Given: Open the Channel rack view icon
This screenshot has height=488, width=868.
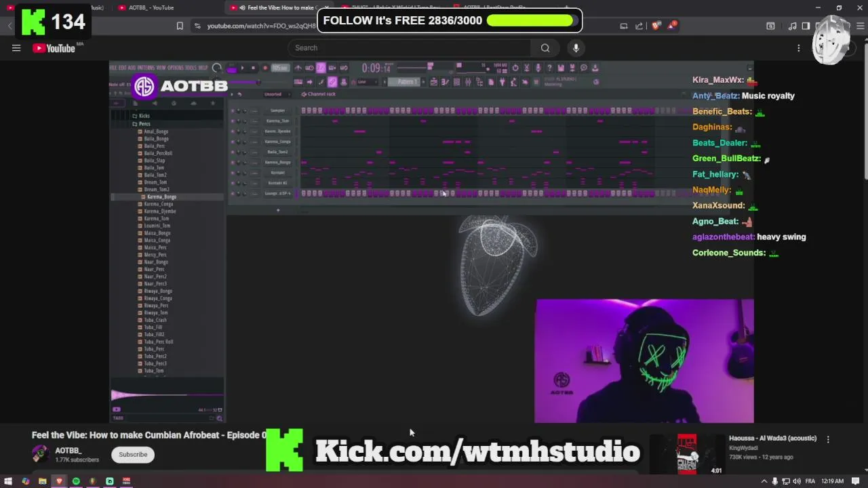Looking at the screenshot, I should 456,82.
